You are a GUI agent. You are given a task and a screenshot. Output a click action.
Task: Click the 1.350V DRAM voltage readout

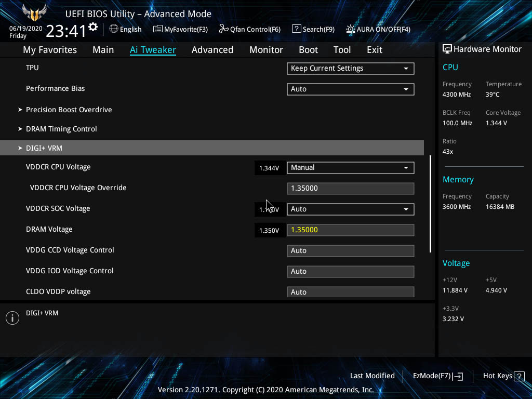[x=269, y=231]
